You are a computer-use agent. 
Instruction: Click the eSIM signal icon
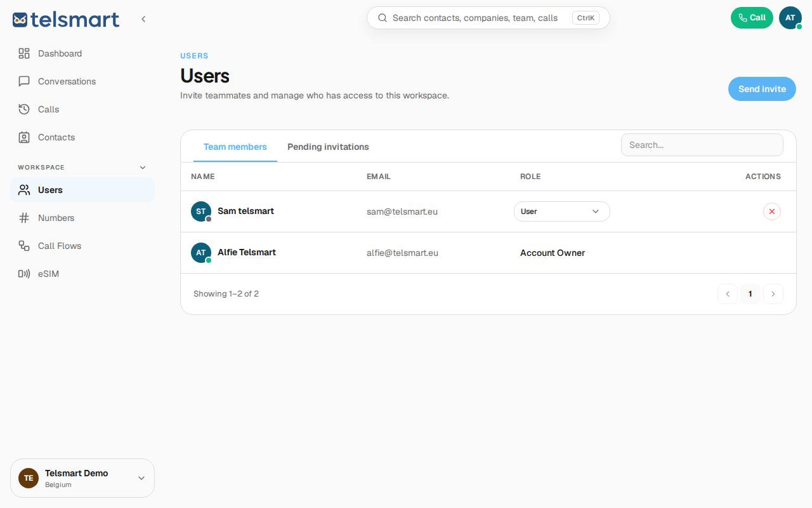tap(24, 274)
